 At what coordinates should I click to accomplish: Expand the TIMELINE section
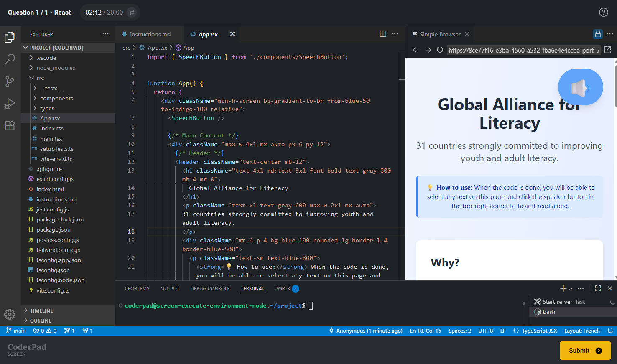41,311
